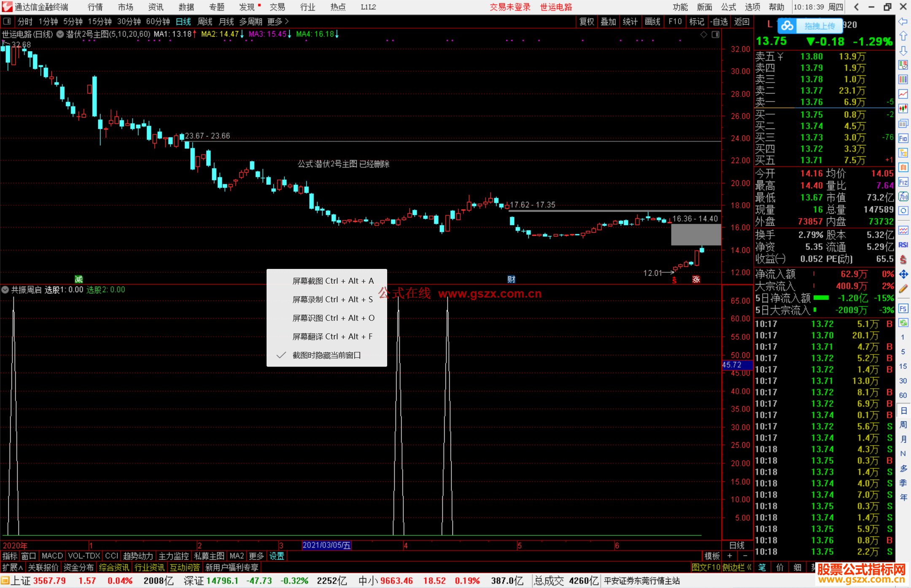Click the plus zoom button beside 模板

(730, 556)
